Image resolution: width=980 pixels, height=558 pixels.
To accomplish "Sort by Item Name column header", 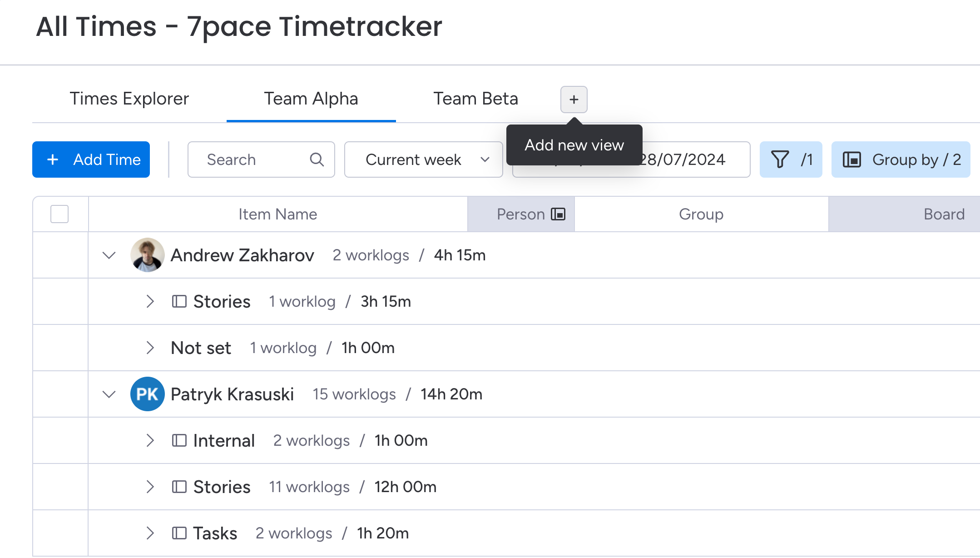I will pos(277,214).
